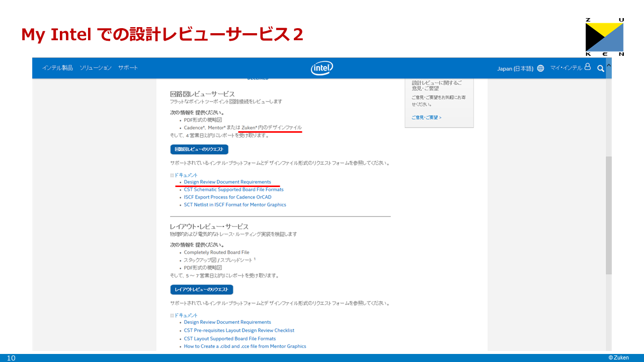Open ISCF Export Process for Cadence OrCAD

(x=227, y=197)
